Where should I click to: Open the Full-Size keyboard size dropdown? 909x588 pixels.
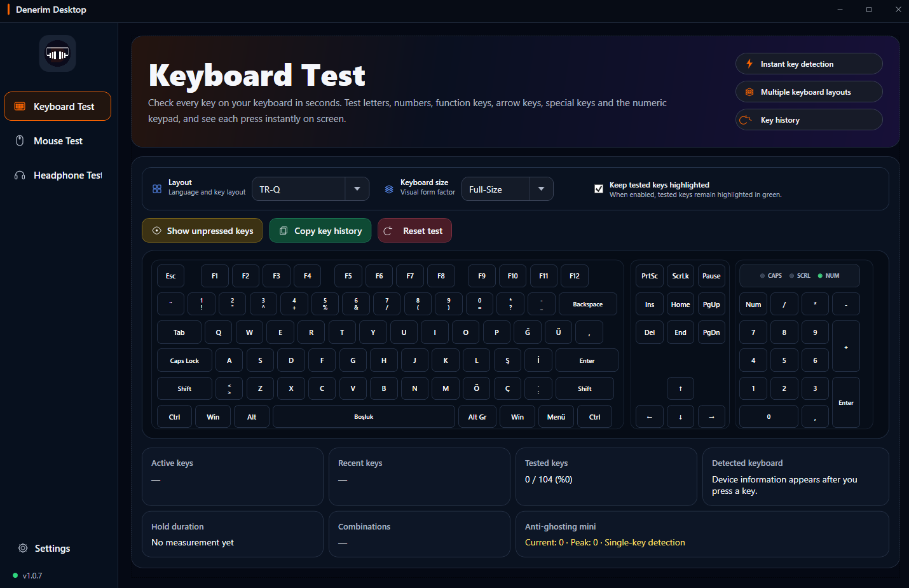tap(507, 189)
